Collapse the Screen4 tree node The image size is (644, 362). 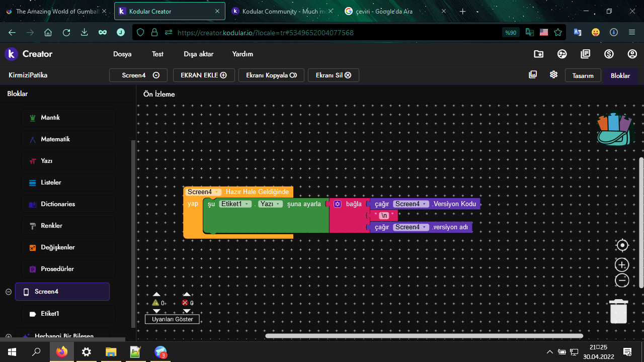click(9, 292)
